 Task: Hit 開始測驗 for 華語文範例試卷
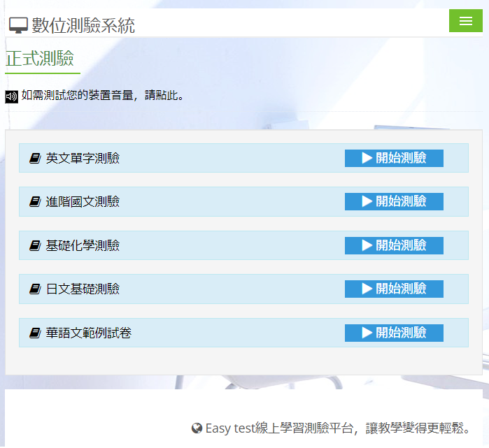point(394,333)
